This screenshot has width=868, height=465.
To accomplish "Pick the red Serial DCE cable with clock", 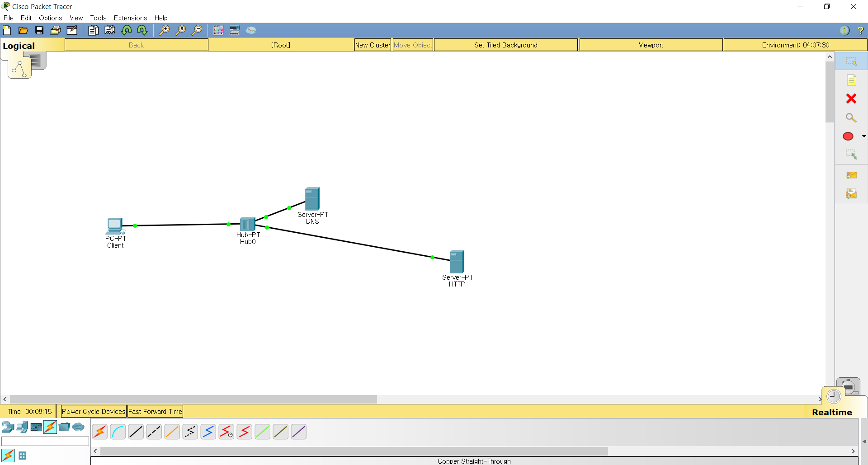I will [x=226, y=432].
